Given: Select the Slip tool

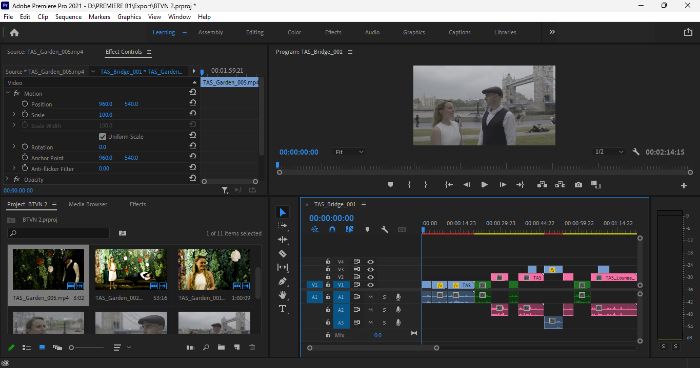Looking at the screenshot, I should pos(283,268).
